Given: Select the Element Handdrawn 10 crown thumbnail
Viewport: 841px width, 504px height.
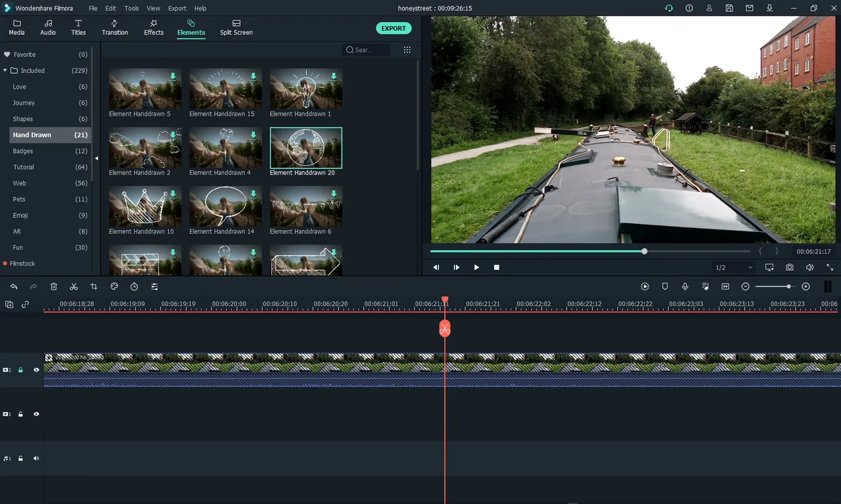Looking at the screenshot, I should click(145, 206).
